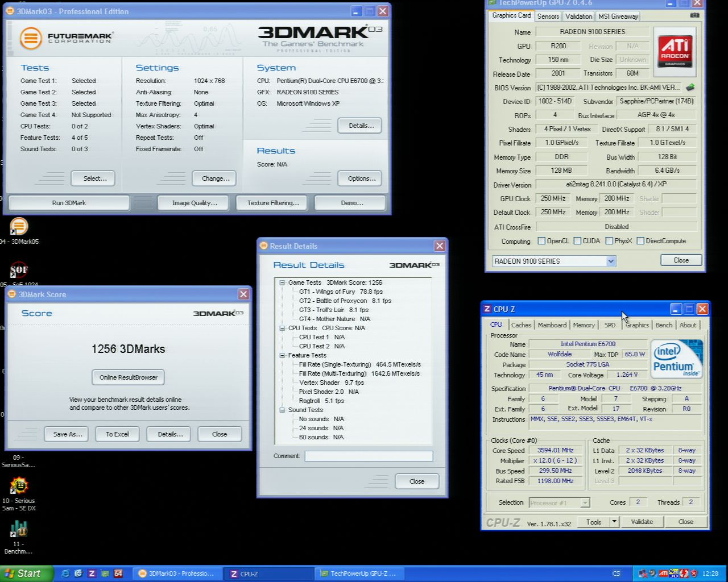Click the CPU-Z window title icon
The image size is (728, 582).
pos(487,309)
